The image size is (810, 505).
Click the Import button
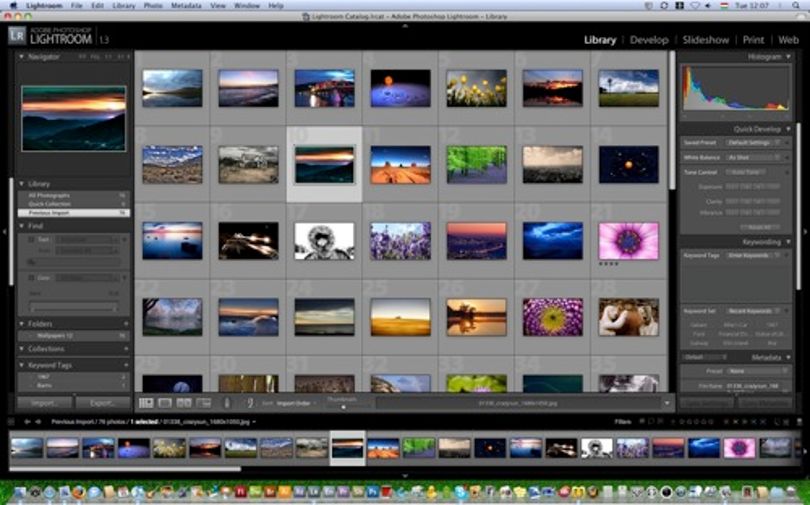pos(45,403)
